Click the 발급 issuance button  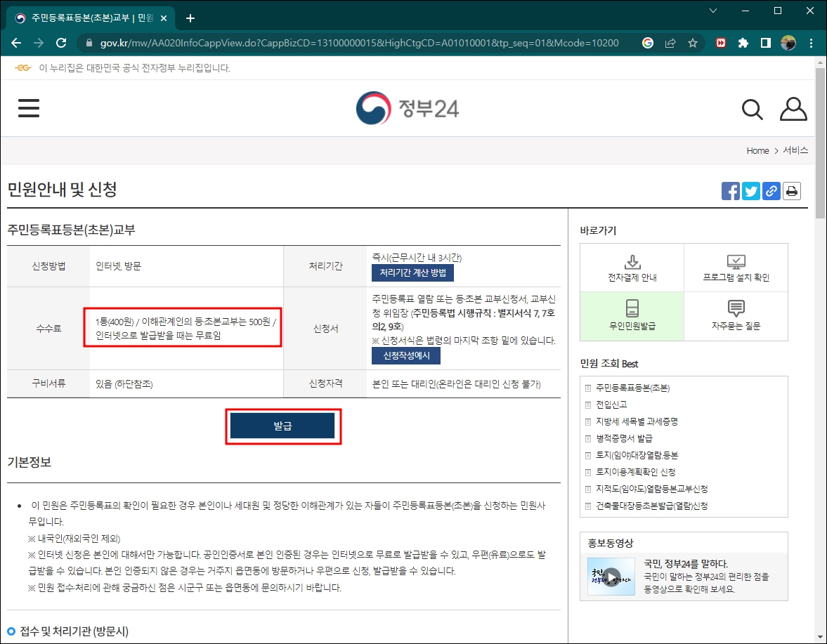click(x=283, y=426)
